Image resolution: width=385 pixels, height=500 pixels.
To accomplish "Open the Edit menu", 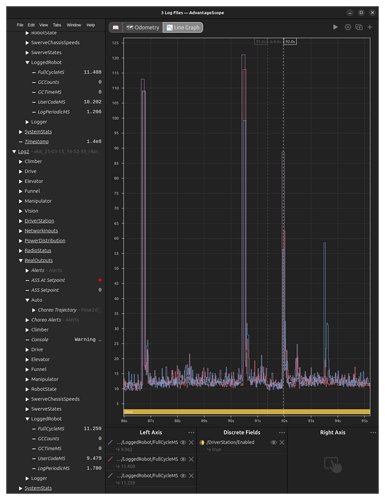I will 31,25.
